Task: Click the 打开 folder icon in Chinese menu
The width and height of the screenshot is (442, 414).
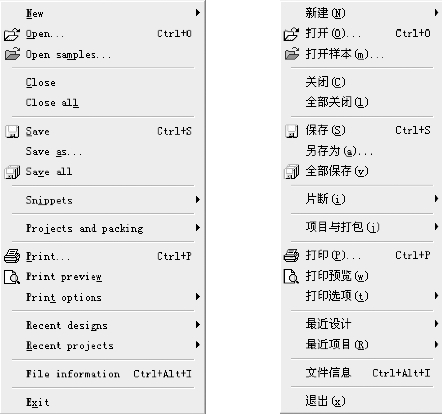Action: coord(291,34)
